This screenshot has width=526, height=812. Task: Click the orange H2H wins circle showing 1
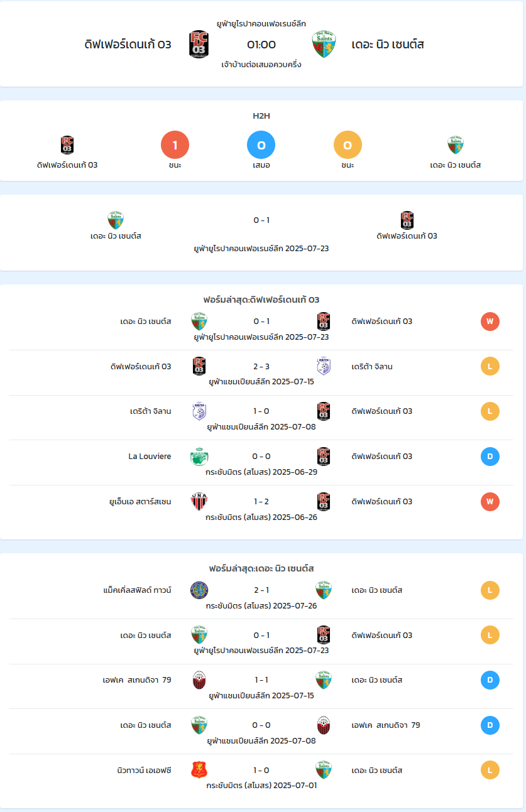175,145
